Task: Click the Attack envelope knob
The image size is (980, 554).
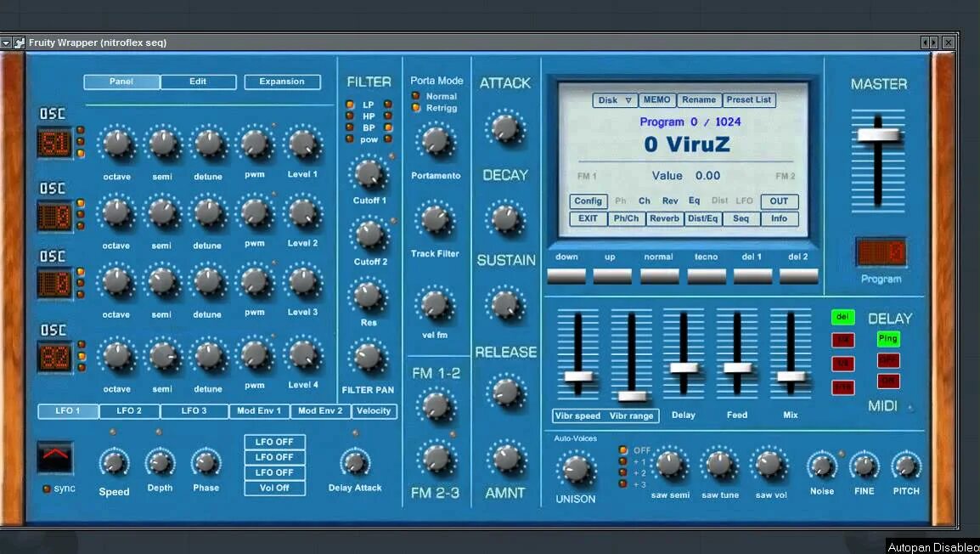Action: tap(505, 128)
